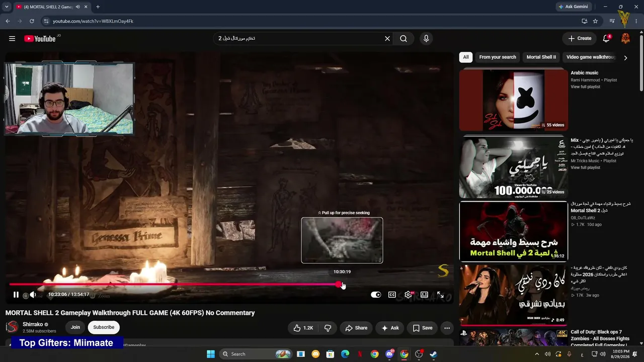Screen dimensions: 644x362
Task: Go back with the browser back arrow
Action: pos(8,21)
